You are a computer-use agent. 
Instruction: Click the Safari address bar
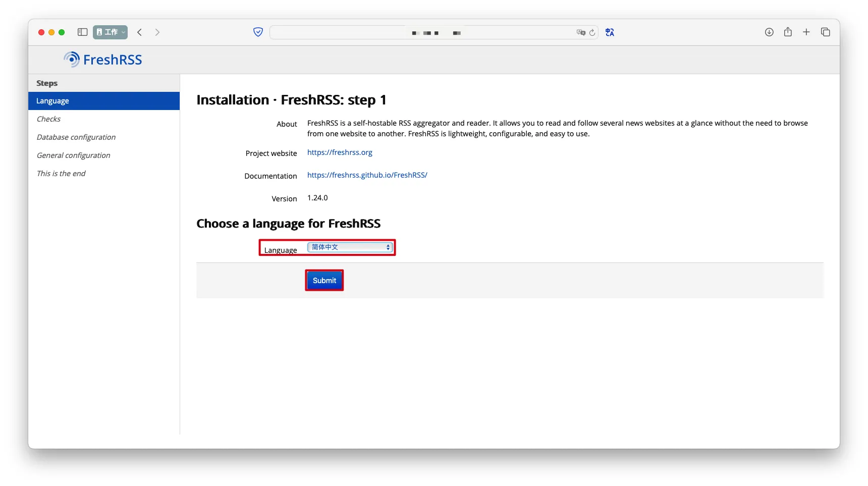pyautogui.click(x=421, y=33)
